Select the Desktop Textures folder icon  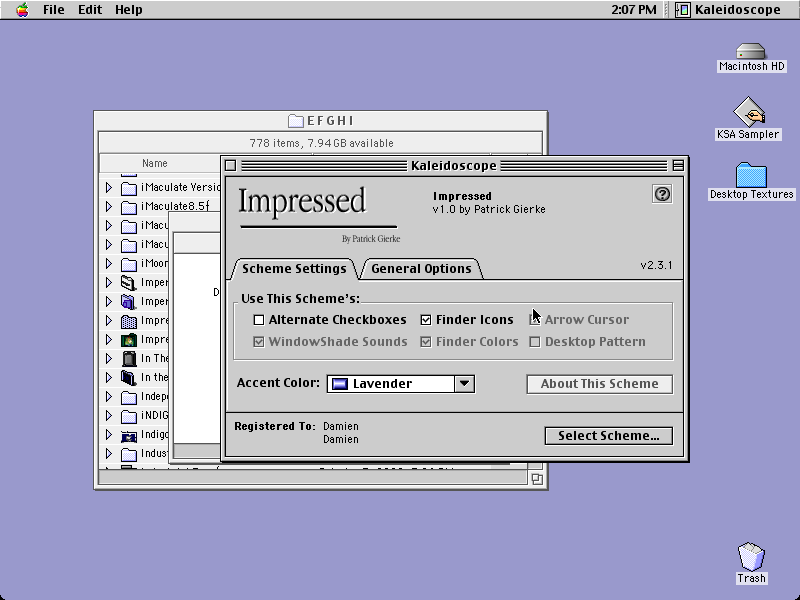coord(751,175)
